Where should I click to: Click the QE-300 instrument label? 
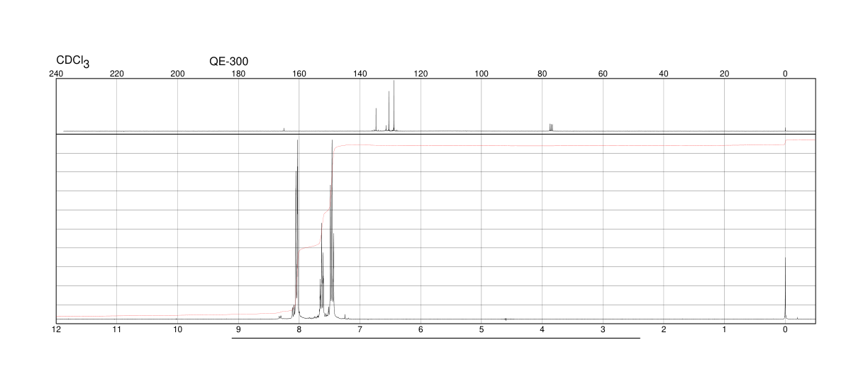pyautogui.click(x=228, y=62)
